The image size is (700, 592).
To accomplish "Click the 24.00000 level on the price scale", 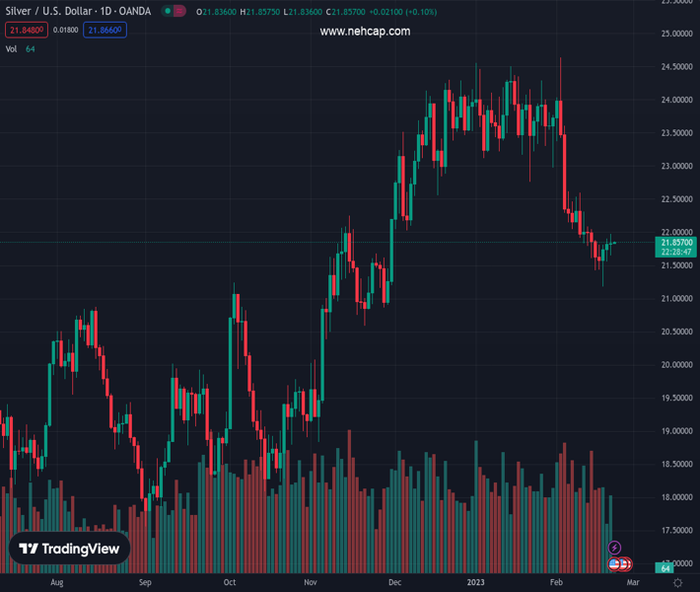I will point(675,100).
